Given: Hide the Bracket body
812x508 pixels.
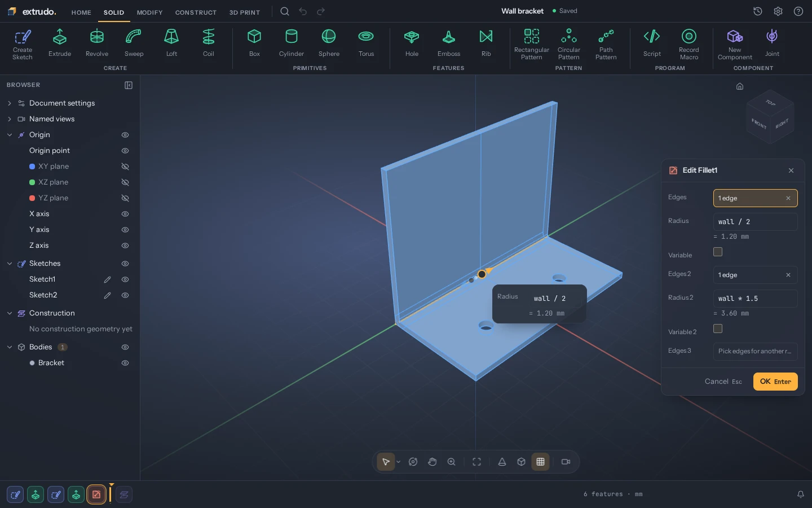Looking at the screenshot, I should pos(125,363).
